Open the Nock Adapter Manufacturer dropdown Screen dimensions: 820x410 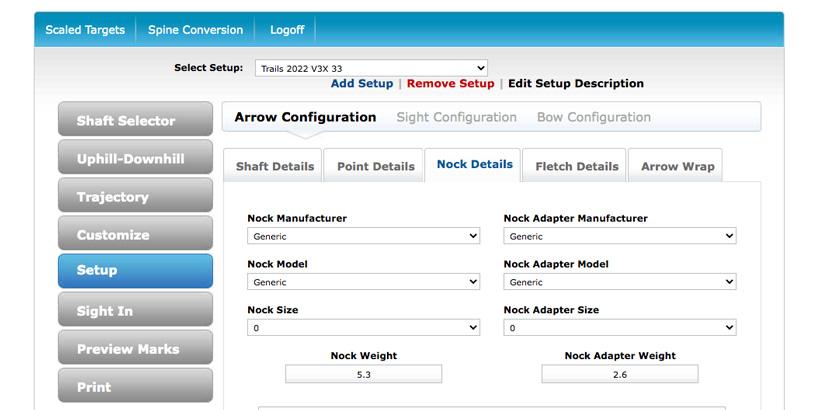(x=619, y=236)
